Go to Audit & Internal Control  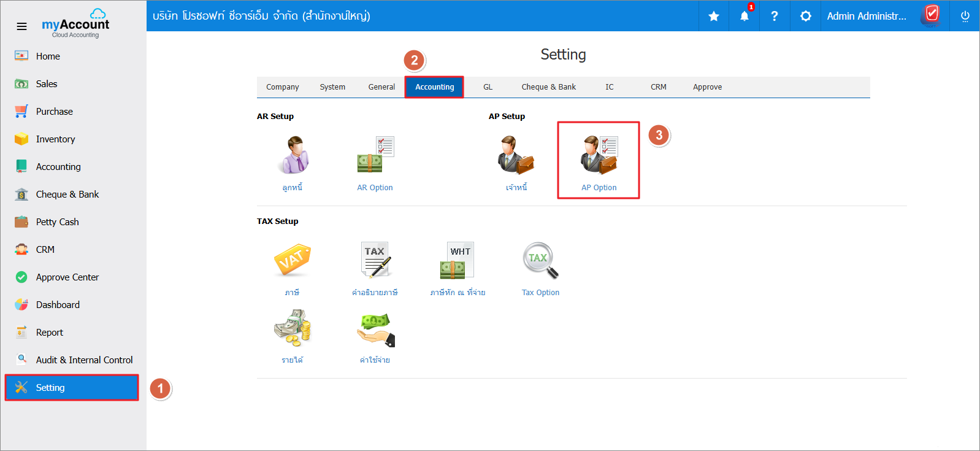(84, 360)
